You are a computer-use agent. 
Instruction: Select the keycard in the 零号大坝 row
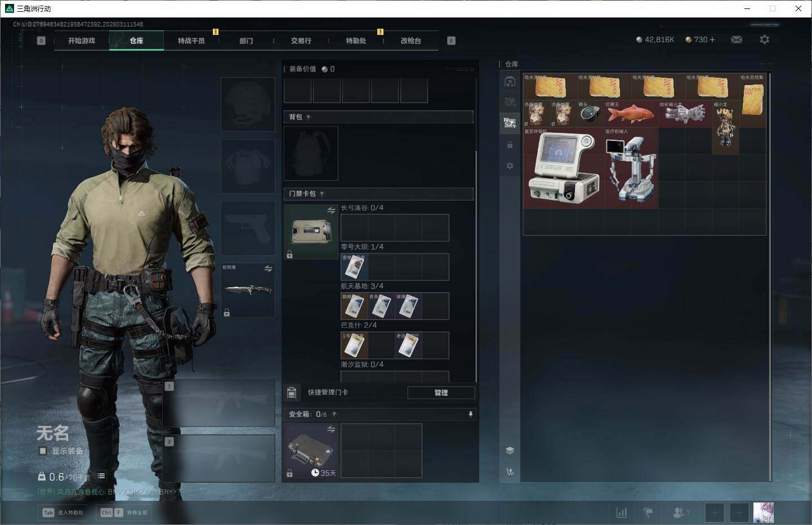click(x=354, y=266)
